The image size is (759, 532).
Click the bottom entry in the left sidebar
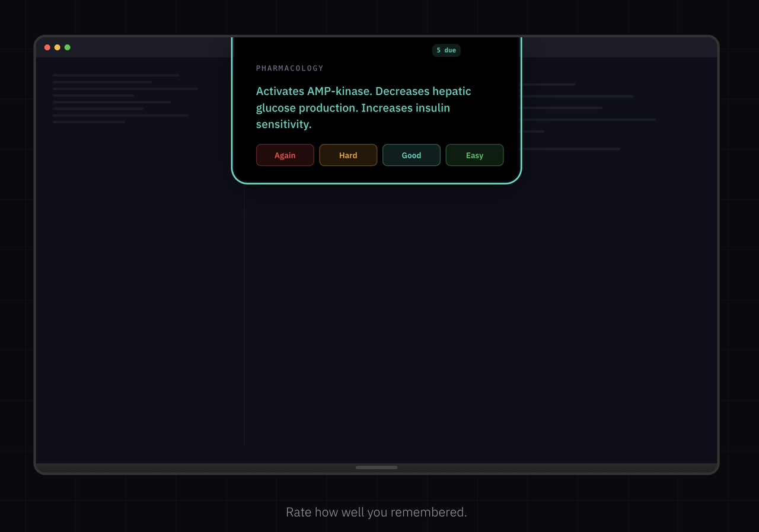click(89, 121)
